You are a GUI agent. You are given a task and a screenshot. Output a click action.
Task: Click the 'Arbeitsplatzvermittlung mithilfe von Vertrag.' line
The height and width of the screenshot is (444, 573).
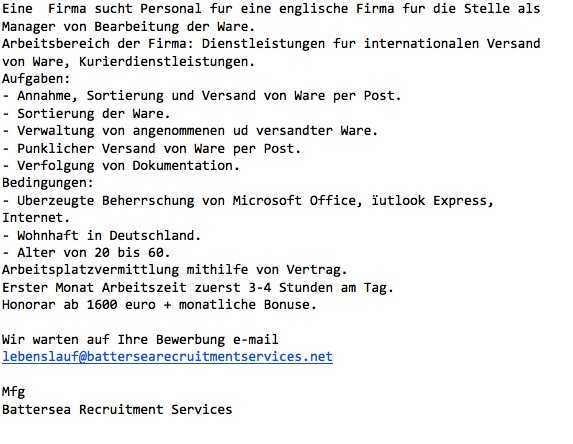point(175,270)
